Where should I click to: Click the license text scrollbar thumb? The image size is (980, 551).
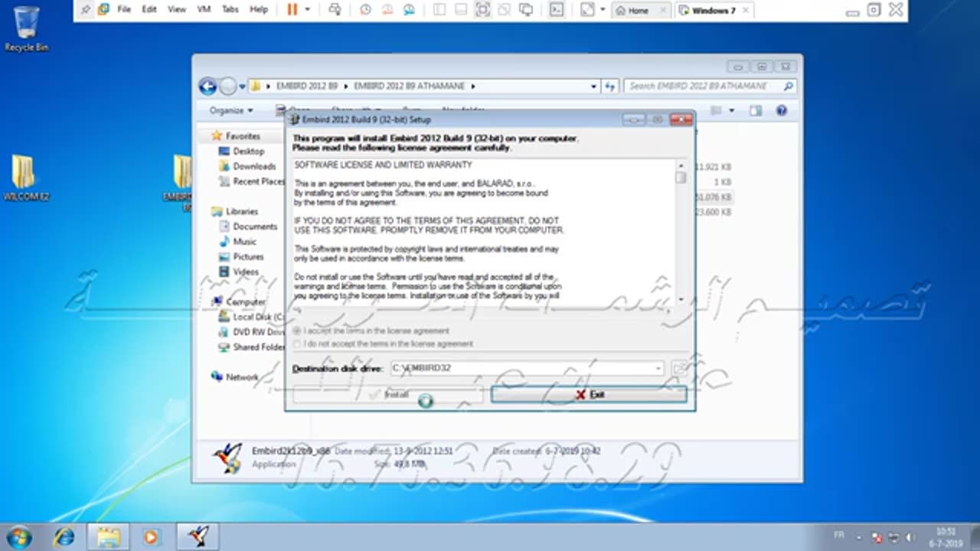point(681,178)
